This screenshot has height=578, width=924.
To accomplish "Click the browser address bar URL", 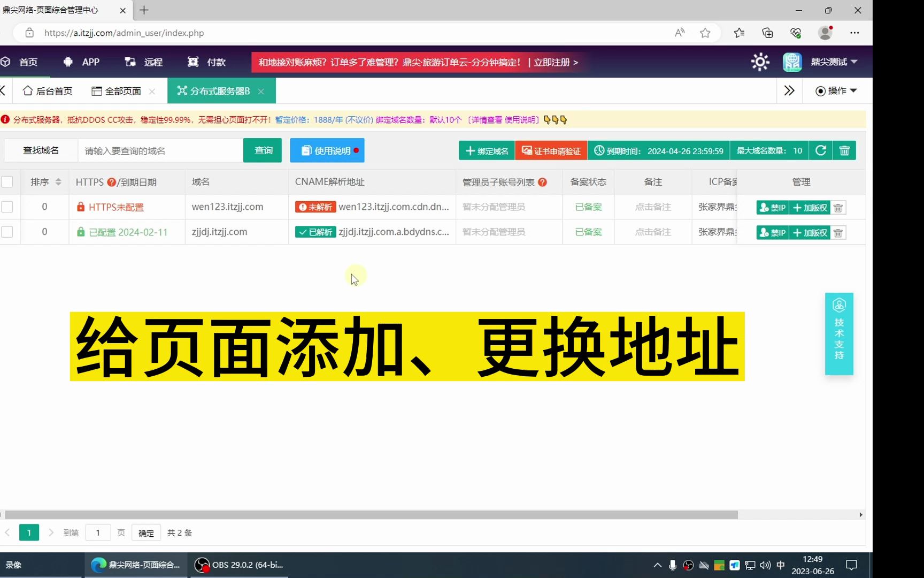I will (x=124, y=33).
